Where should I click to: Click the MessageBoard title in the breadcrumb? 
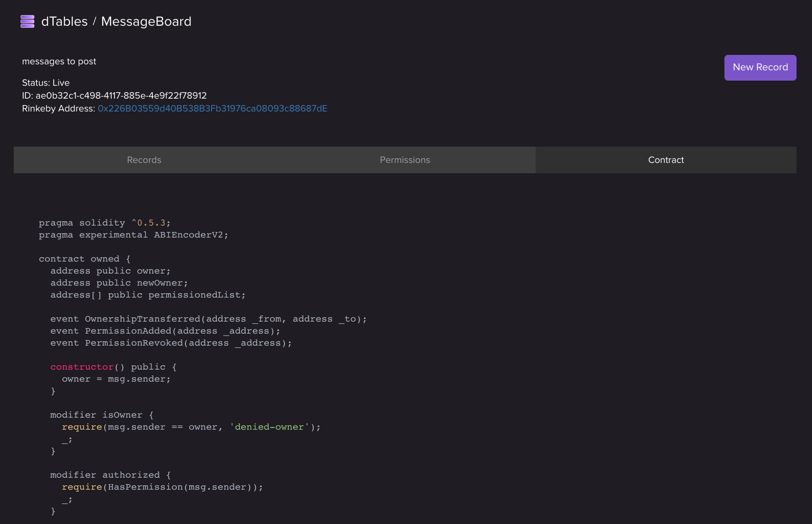point(146,21)
